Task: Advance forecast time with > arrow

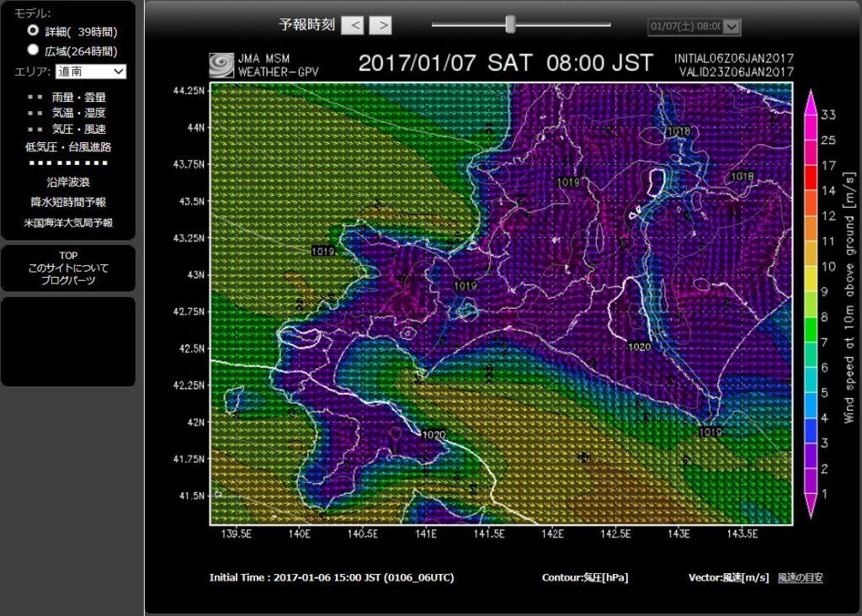Action: (380, 25)
